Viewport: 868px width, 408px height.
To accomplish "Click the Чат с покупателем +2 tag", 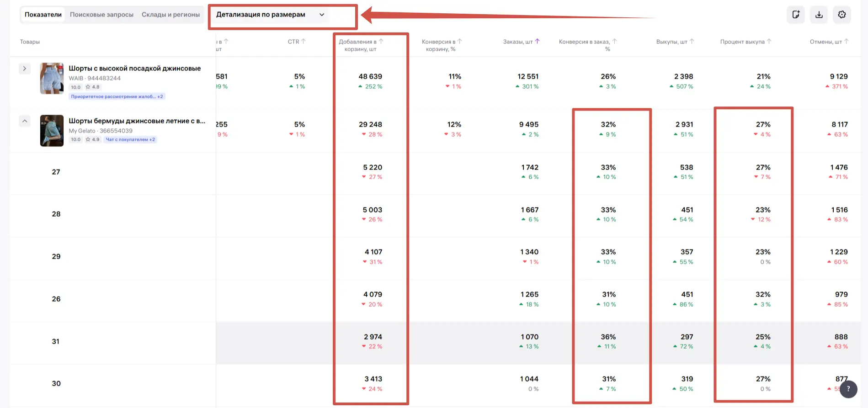I will pos(130,139).
